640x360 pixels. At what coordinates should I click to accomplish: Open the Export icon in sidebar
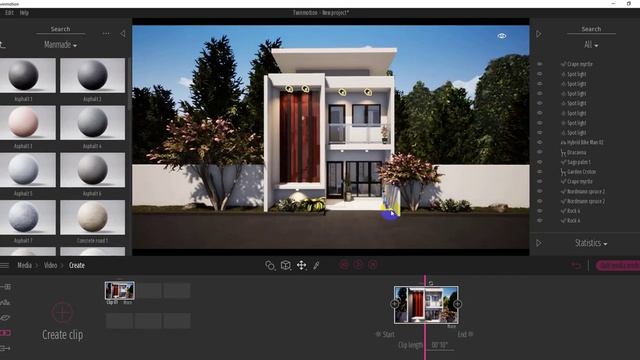(5, 348)
